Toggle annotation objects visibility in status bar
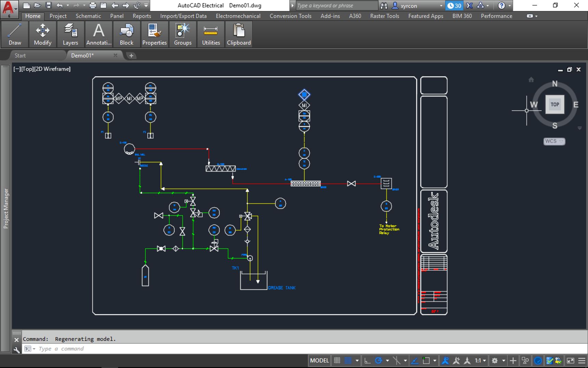 445,360
